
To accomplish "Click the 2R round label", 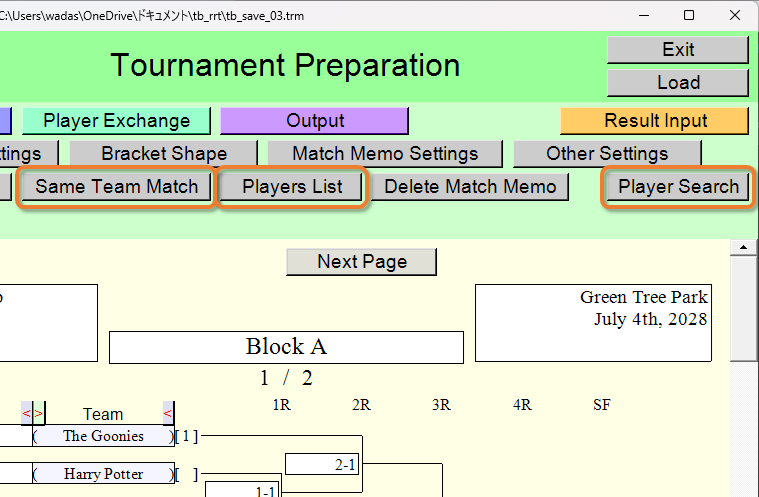I will pyautogui.click(x=361, y=405).
